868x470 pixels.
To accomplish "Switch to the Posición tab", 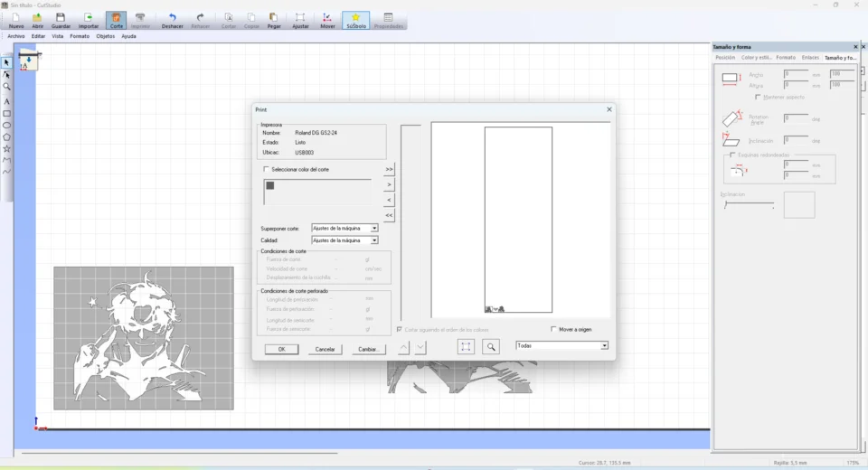I will (725, 58).
